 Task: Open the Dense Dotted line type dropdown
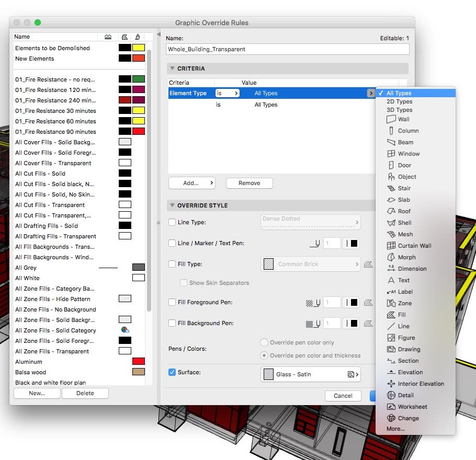(x=311, y=222)
